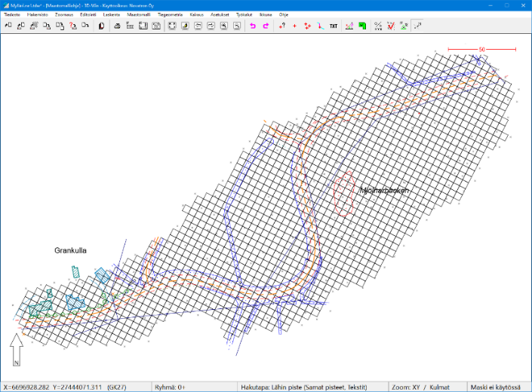The image size is (532, 392).
Task: Toggle the rightmost pressed toolbar button
Action: pyautogui.click(x=417, y=26)
